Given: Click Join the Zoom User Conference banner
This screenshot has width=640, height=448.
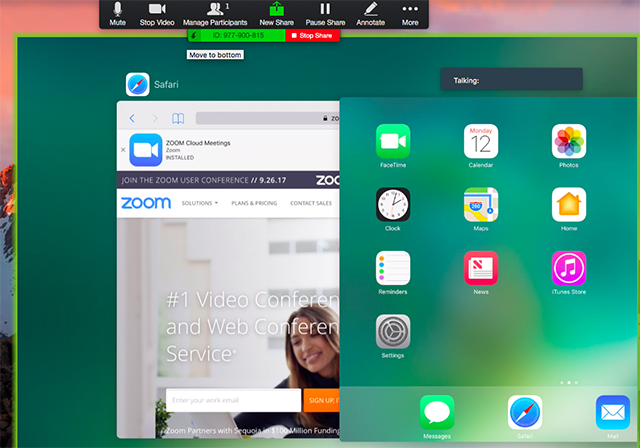Looking at the screenshot, I should (x=228, y=180).
